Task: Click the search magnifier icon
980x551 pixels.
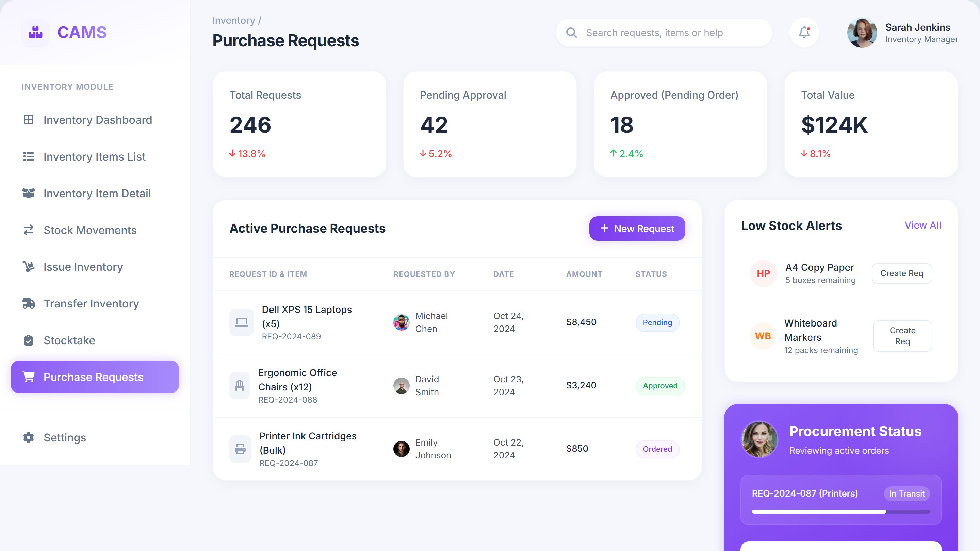Action: point(571,33)
